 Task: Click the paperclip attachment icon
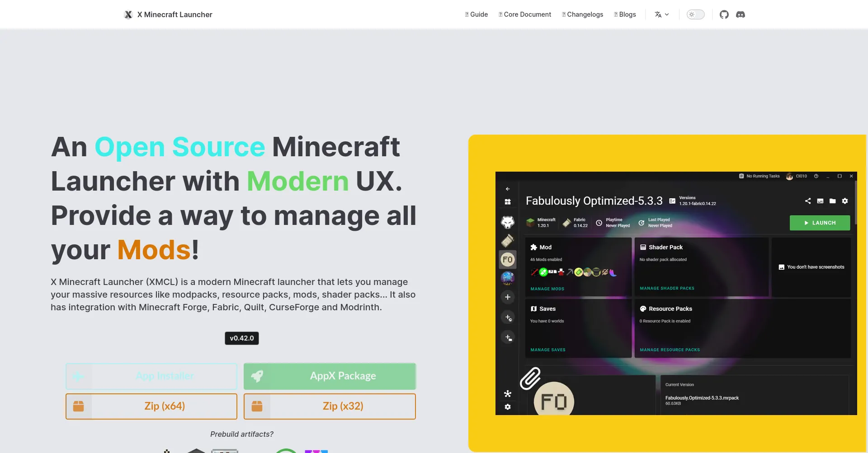530,378
